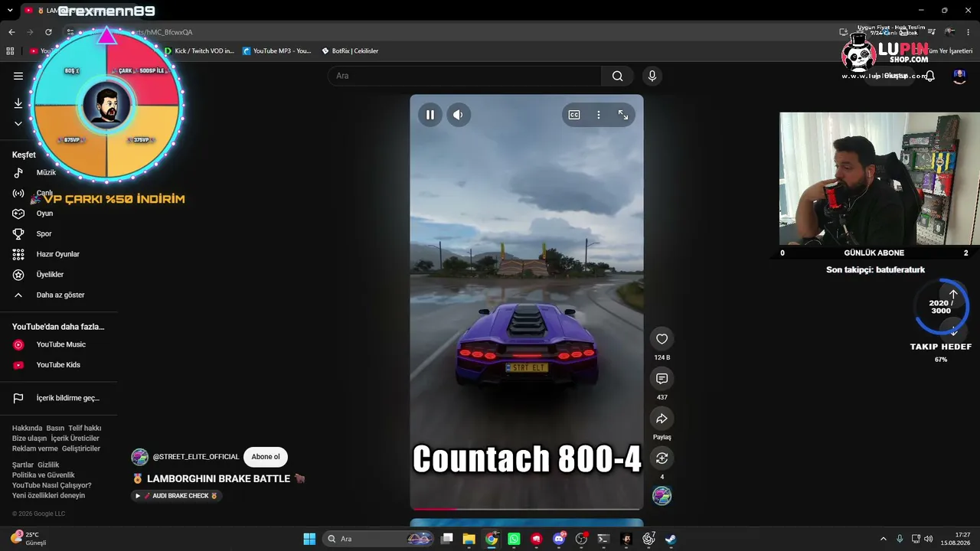
Task: Click the browser back arrow
Action: point(11,32)
